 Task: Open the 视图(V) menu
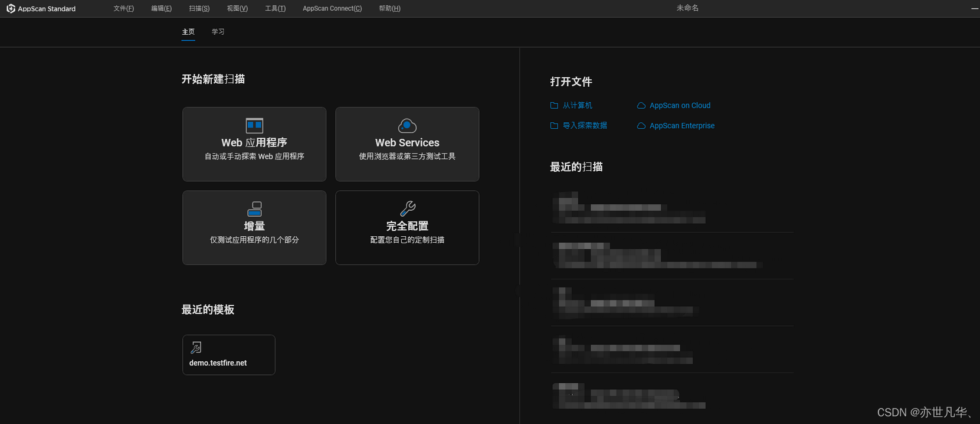(x=237, y=8)
